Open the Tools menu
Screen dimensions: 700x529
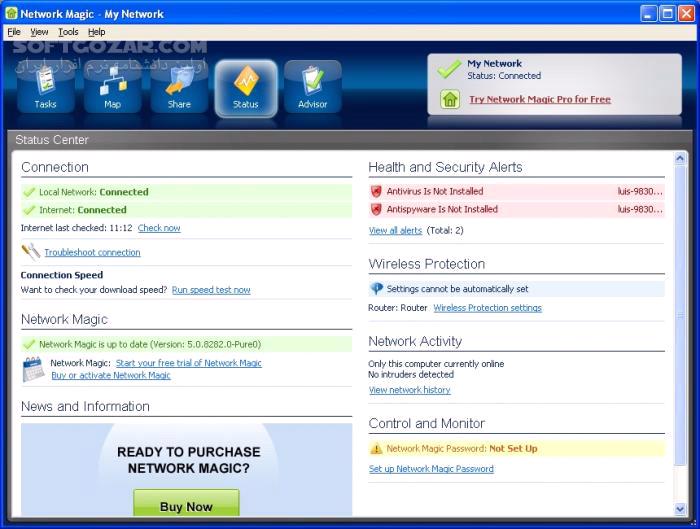[x=68, y=32]
